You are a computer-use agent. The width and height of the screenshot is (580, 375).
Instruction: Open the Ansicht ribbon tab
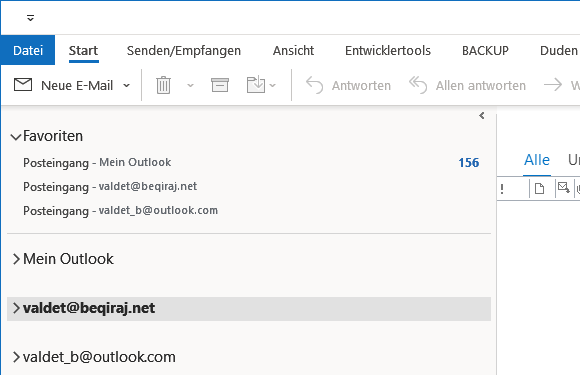pyautogui.click(x=293, y=50)
